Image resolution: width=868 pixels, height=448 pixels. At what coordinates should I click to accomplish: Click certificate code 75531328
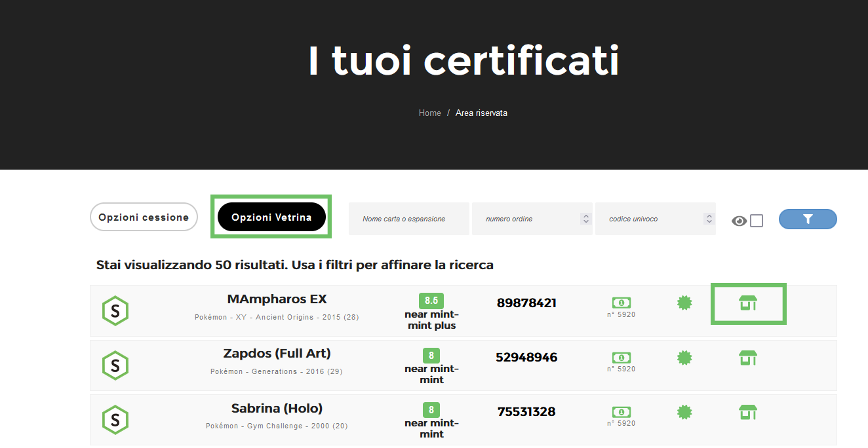click(526, 412)
